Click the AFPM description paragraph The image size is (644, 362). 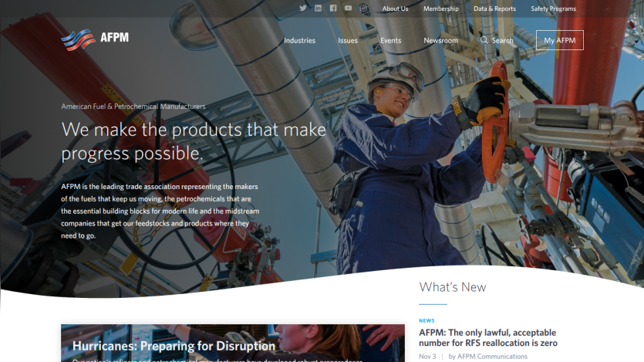coord(160,211)
